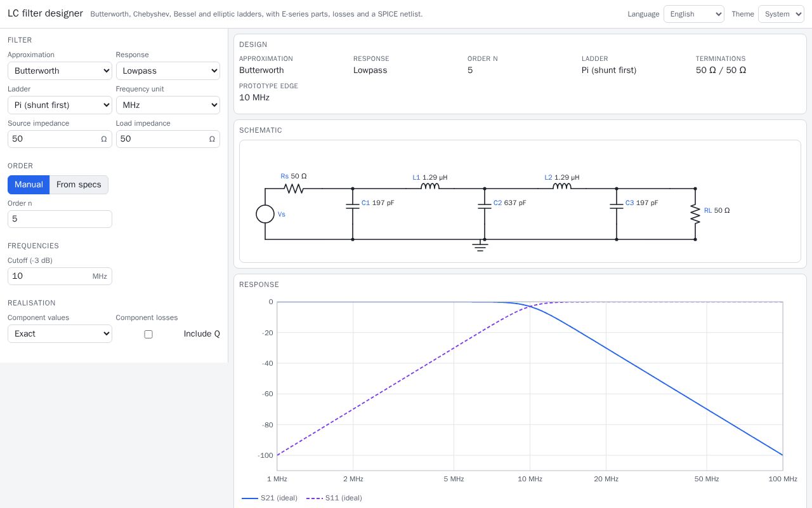
Task: Click the C2 637 pF value label
Action: 510,203
